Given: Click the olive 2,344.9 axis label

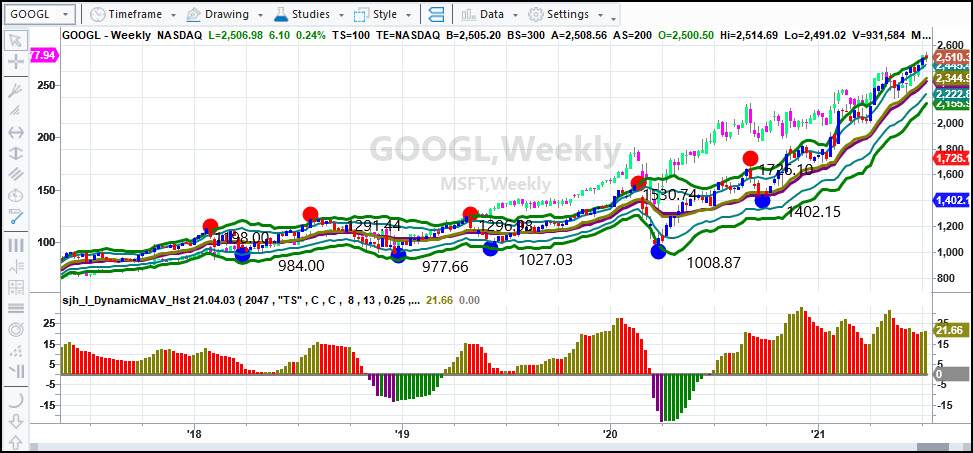Looking at the screenshot, I should pyautogui.click(x=951, y=78).
